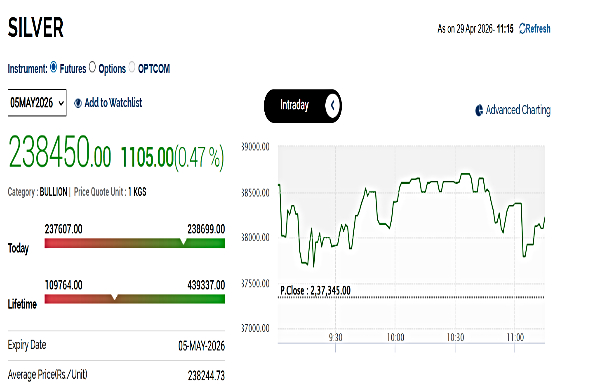This screenshot has height=388, width=600.
Task: Click the As on 29 Apr 2026 timestamp
Action: pos(475,29)
